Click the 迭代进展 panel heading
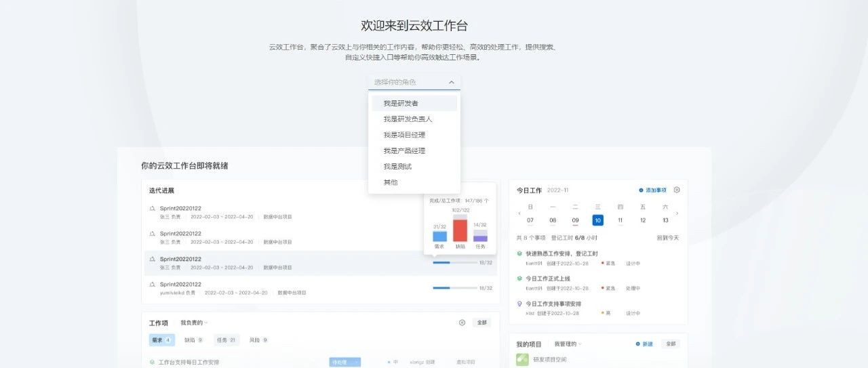Image resolution: width=868 pixels, height=368 pixels. tap(161, 190)
